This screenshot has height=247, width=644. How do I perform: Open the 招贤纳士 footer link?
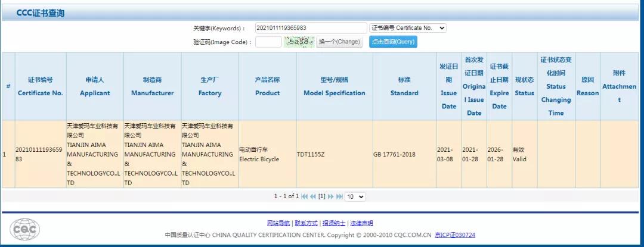click(x=334, y=223)
